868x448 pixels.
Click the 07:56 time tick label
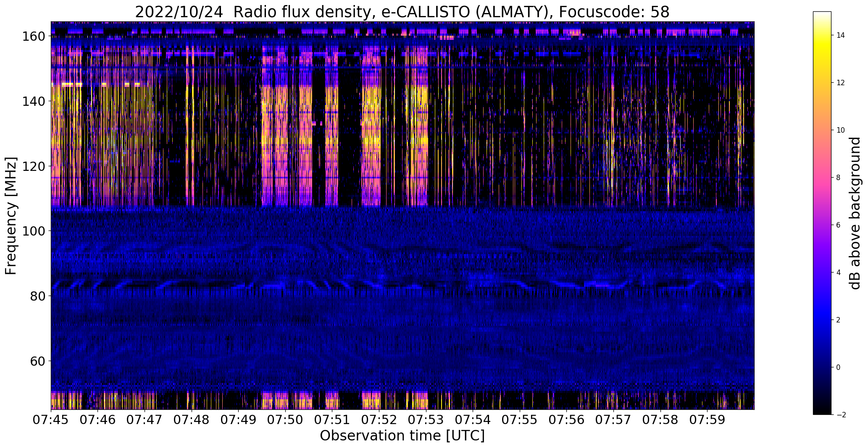pos(567,419)
